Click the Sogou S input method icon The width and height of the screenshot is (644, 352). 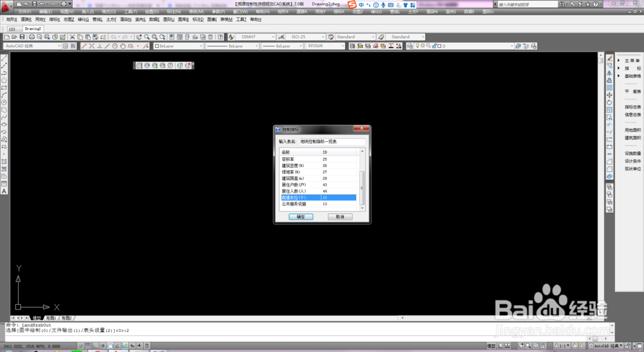click(352, 5)
